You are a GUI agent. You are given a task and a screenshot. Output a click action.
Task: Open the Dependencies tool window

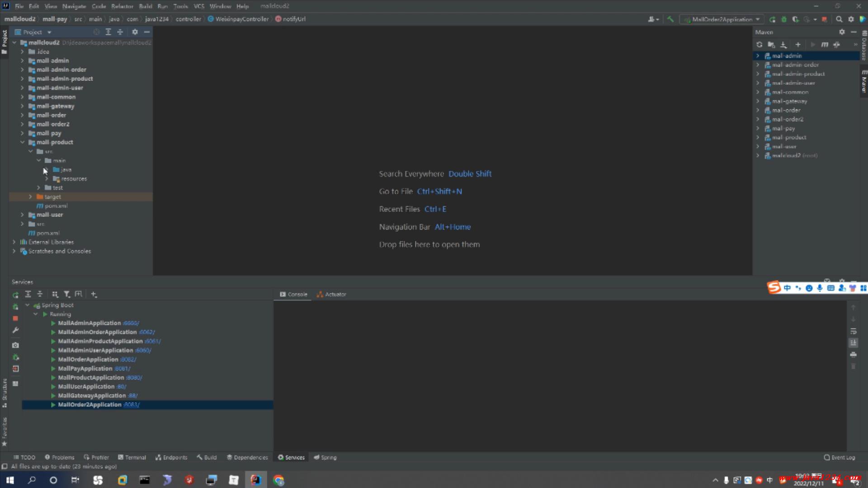click(247, 457)
